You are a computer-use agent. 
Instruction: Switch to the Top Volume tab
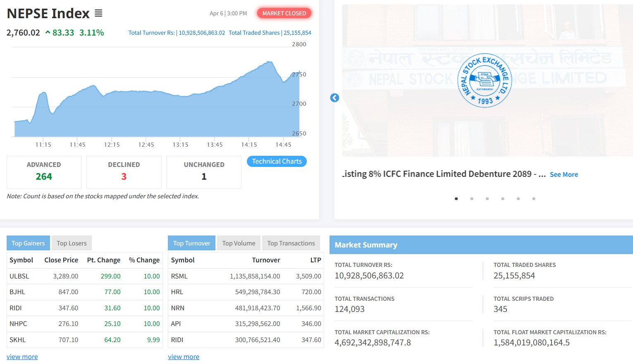click(239, 243)
